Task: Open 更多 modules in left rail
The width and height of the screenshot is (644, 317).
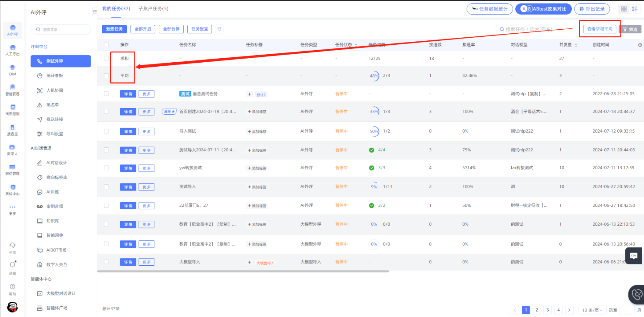Action: 12,210
